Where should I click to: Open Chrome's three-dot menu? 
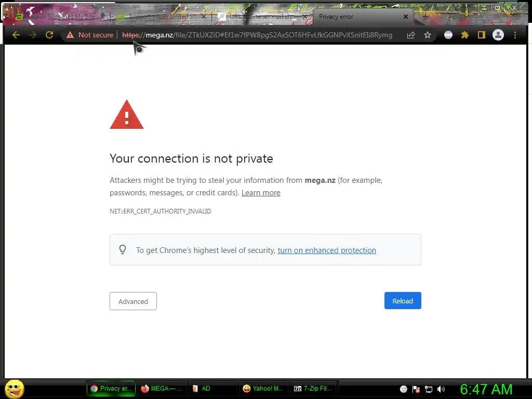(x=515, y=35)
